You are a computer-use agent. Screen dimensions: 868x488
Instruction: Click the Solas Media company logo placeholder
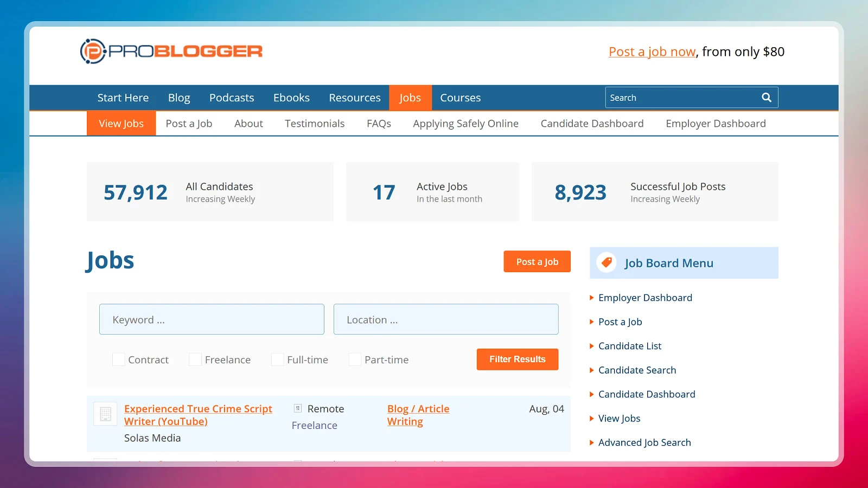coord(106,414)
